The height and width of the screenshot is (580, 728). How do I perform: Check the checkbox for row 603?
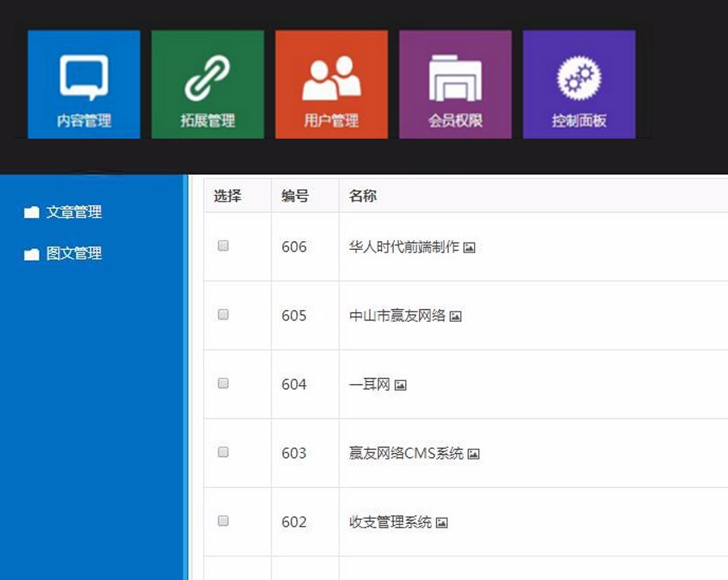(223, 453)
